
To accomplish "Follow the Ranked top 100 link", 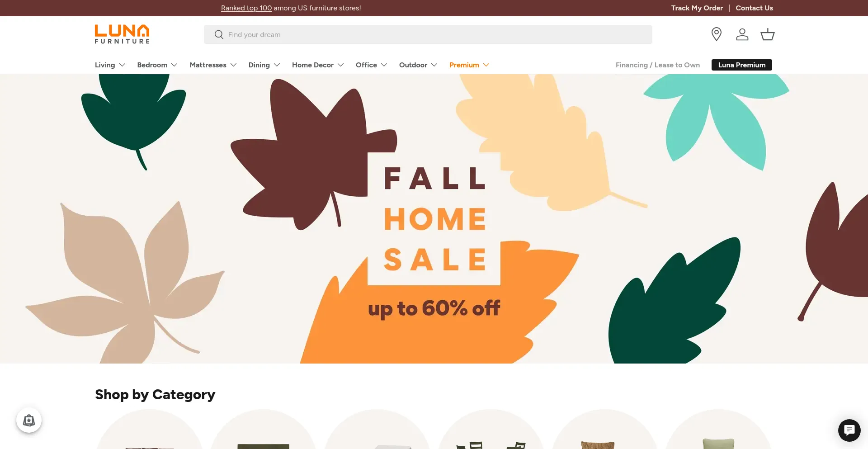I will click(x=246, y=8).
